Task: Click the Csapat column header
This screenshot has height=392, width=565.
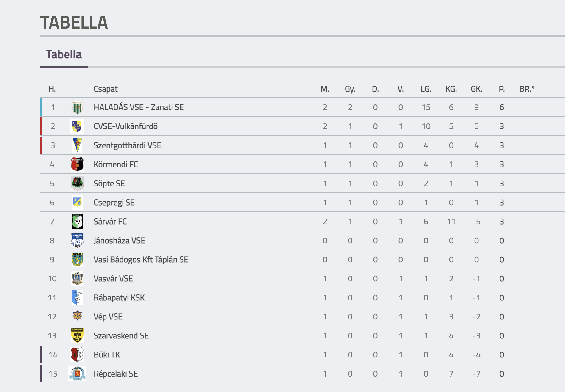Action: click(106, 89)
